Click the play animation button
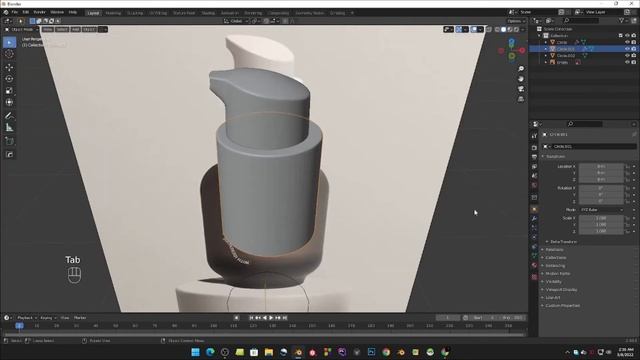 [271, 318]
